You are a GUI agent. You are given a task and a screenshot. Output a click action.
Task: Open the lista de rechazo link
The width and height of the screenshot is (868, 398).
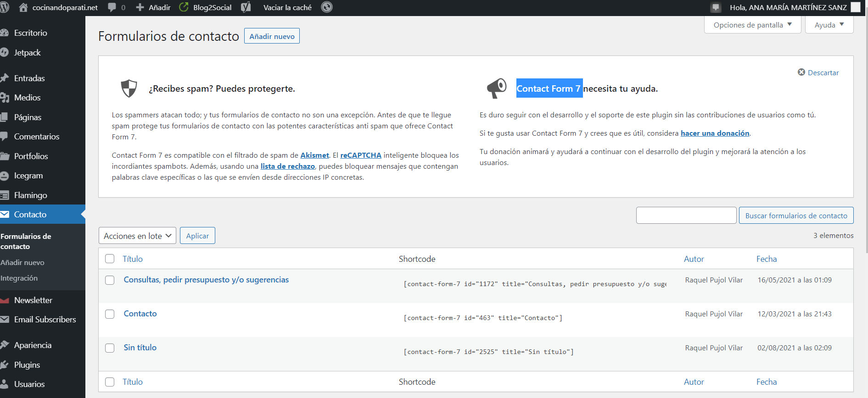[288, 166]
